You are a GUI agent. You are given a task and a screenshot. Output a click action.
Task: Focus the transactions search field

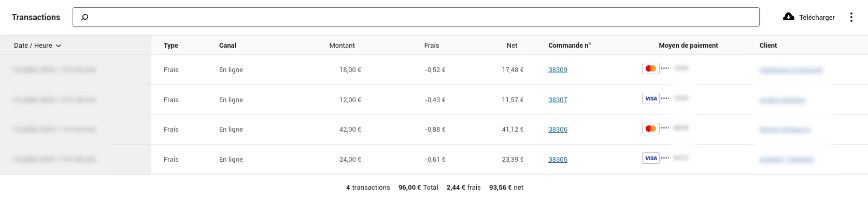pos(416,17)
